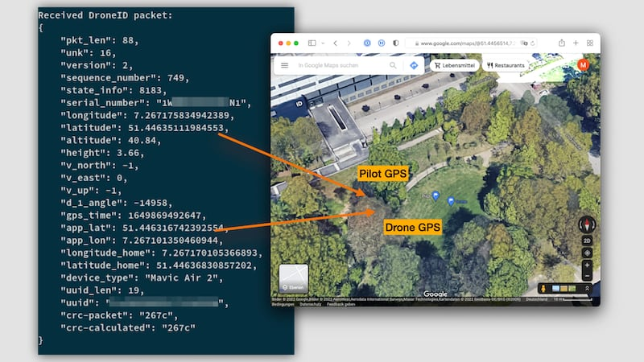Zoom in with the plus map button
644x362 pixels.
[587, 265]
